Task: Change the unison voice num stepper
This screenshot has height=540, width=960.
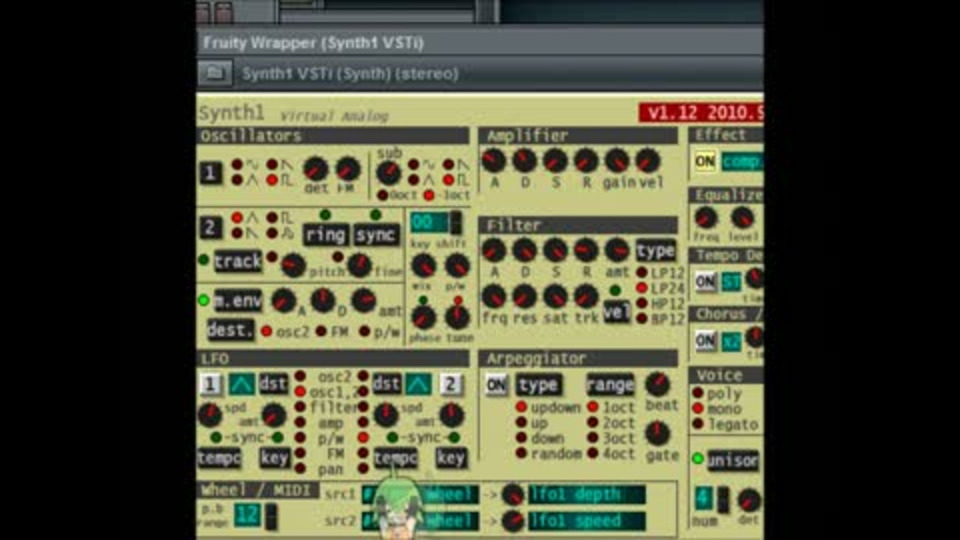Action: click(x=723, y=498)
